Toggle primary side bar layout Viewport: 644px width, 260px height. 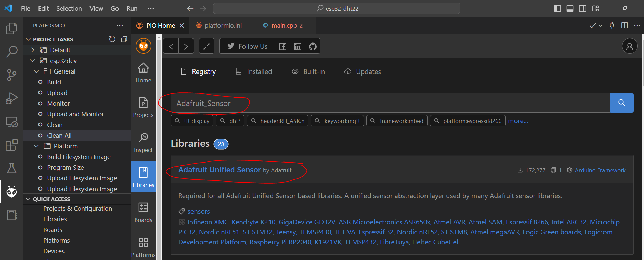[x=557, y=8]
